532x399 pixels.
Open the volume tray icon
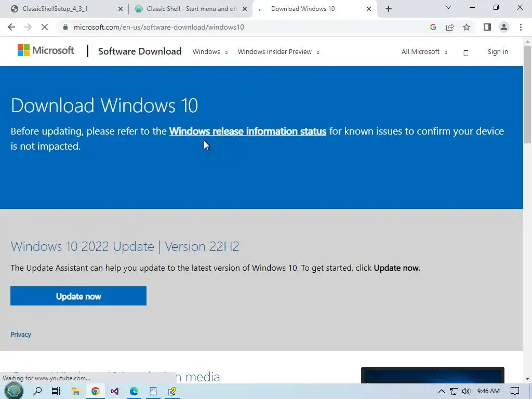click(x=466, y=391)
